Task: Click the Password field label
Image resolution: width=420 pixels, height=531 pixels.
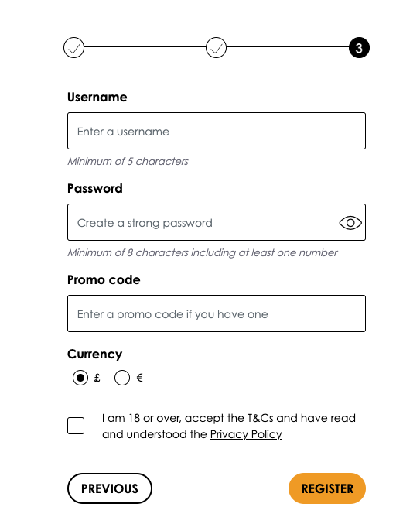Action: [95, 189]
